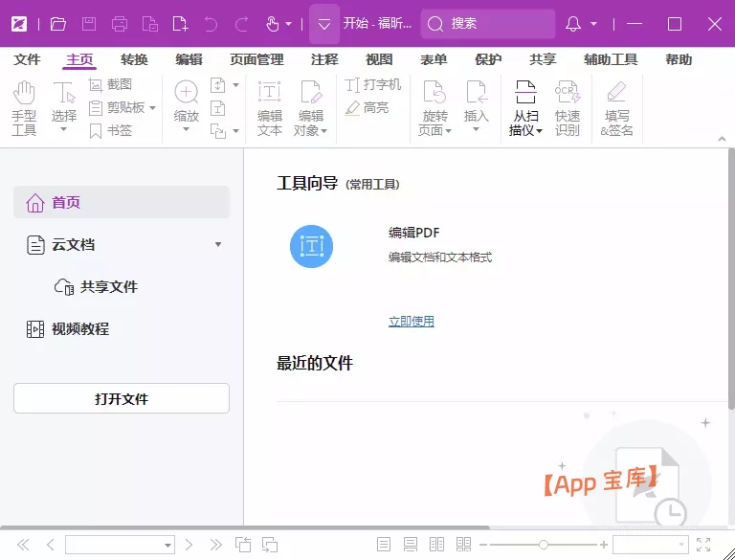The image size is (735, 560).
Task: Switch to the 转换 tab
Action: click(134, 59)
